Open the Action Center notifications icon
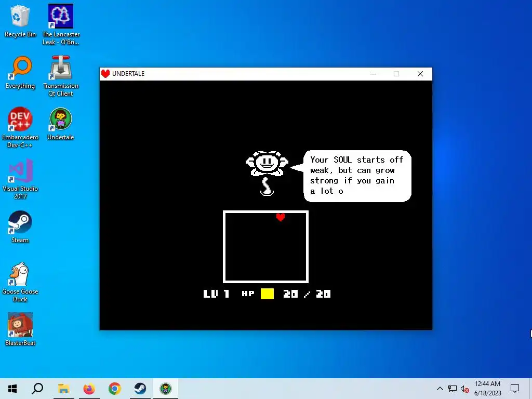 click(515, 389)
